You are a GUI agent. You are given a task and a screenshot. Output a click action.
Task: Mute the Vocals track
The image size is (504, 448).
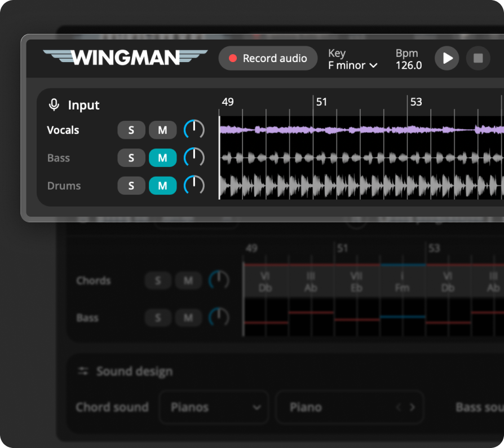(162, 130)
